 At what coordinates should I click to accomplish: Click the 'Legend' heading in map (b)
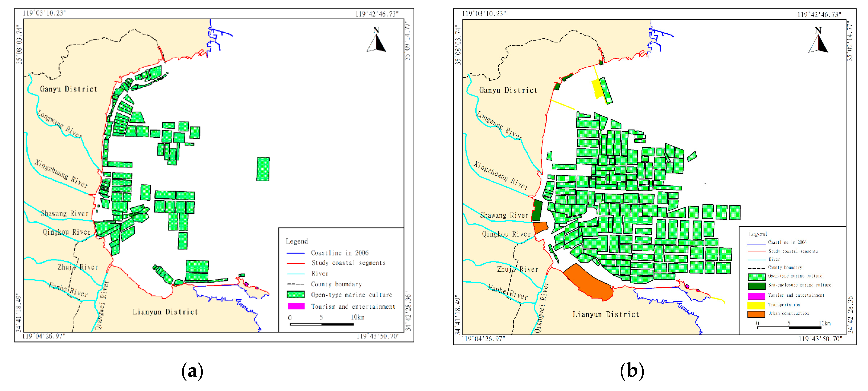pos(757,234)
